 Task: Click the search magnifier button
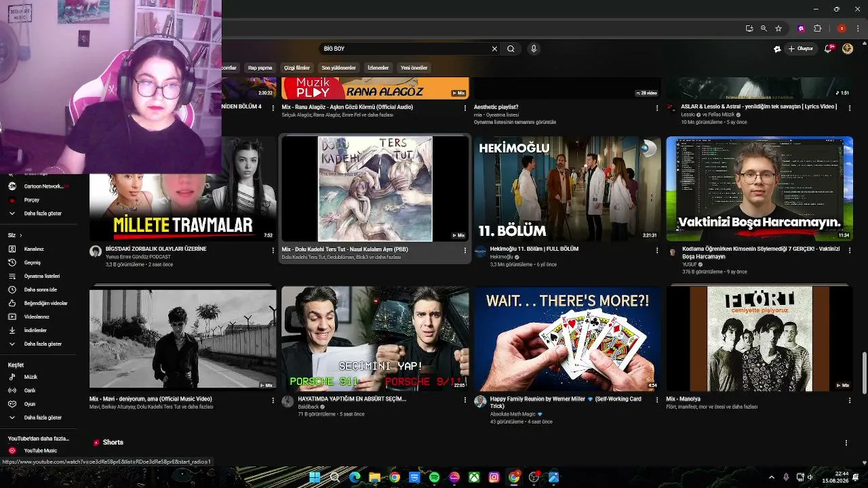pos(511,49)
